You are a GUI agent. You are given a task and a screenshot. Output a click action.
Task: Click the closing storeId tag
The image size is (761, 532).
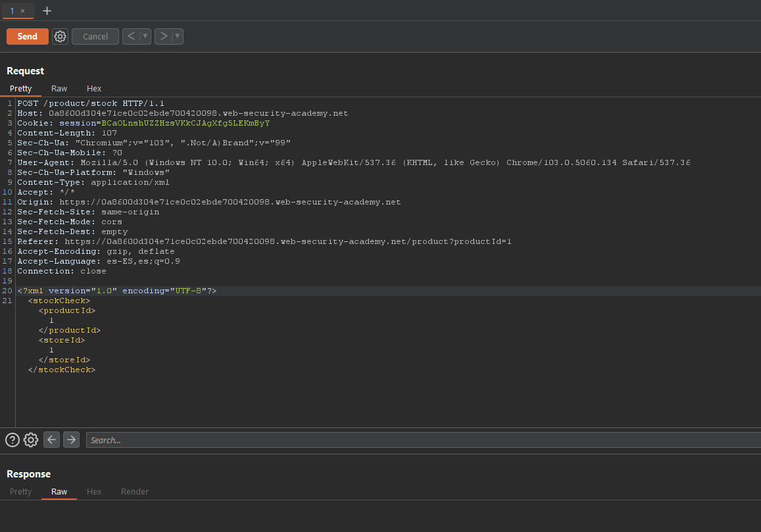(64, 360)
